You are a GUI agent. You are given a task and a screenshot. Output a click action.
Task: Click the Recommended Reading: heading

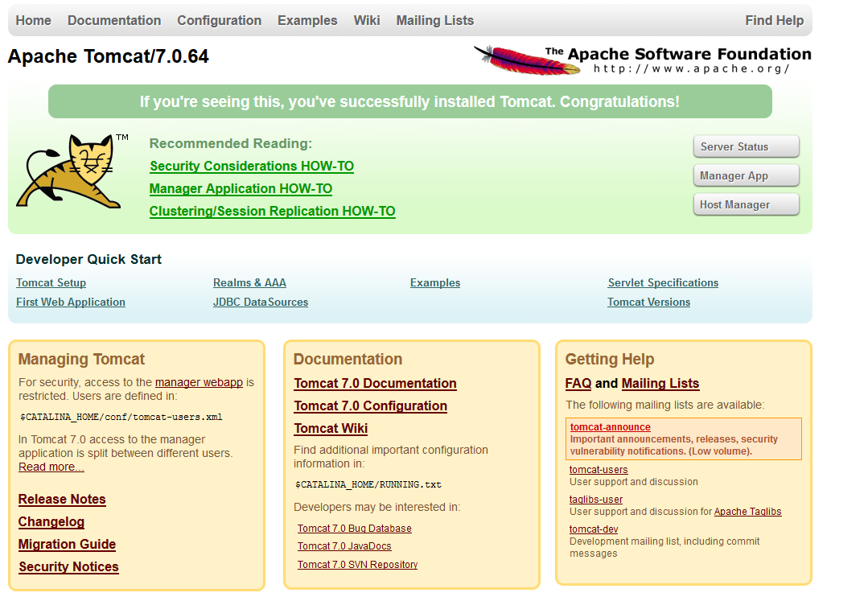point(231,144)
